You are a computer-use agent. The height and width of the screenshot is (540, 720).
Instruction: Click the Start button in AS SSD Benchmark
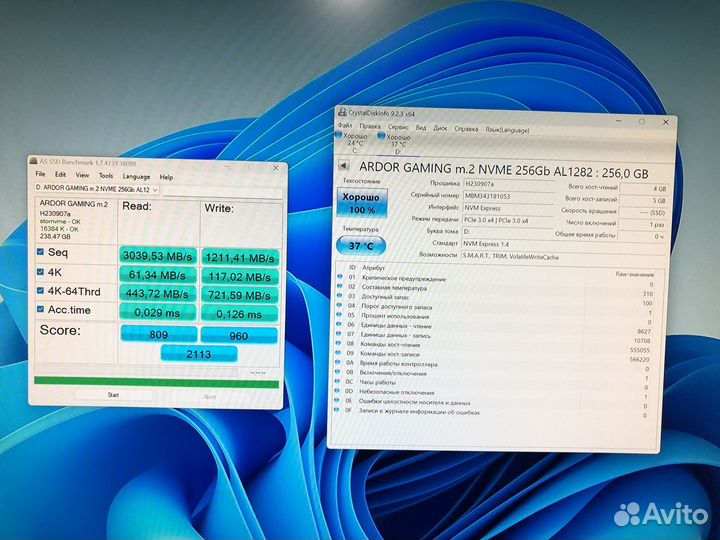click(113, 394)
